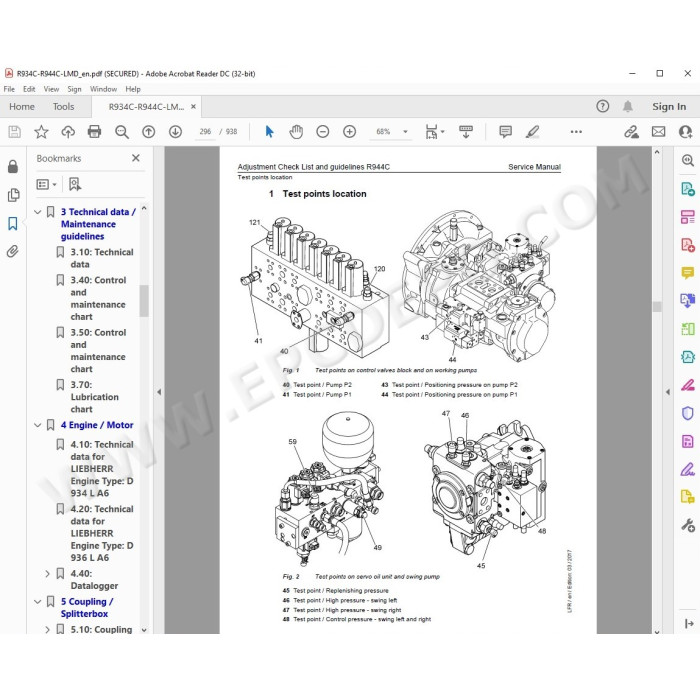Open fit page options icon
Image resolution: width=700 pixels, height=700 pixels.
pyautogui.click(x=434, y=132)
